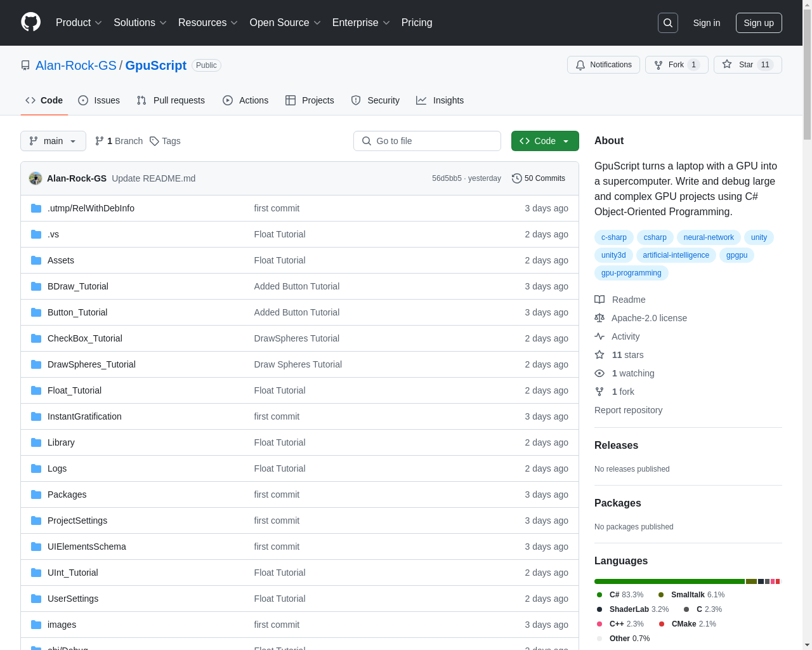The image size is (812, 650).
Task: Click Report repository link
Action: click(x=628, y=410)
